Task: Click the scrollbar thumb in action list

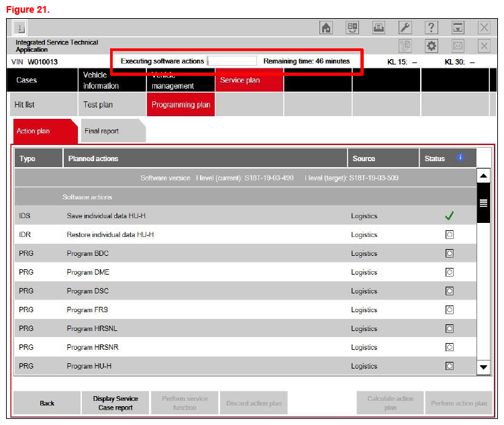Action: point(483,203)
